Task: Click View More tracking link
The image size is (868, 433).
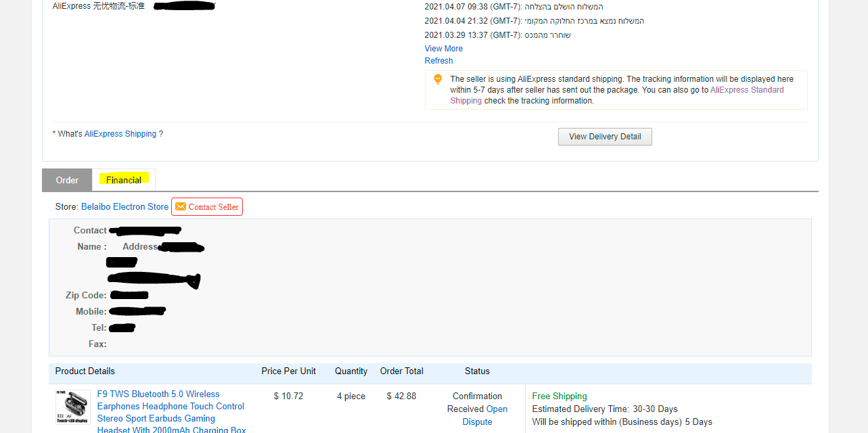Action: [444, 49]
